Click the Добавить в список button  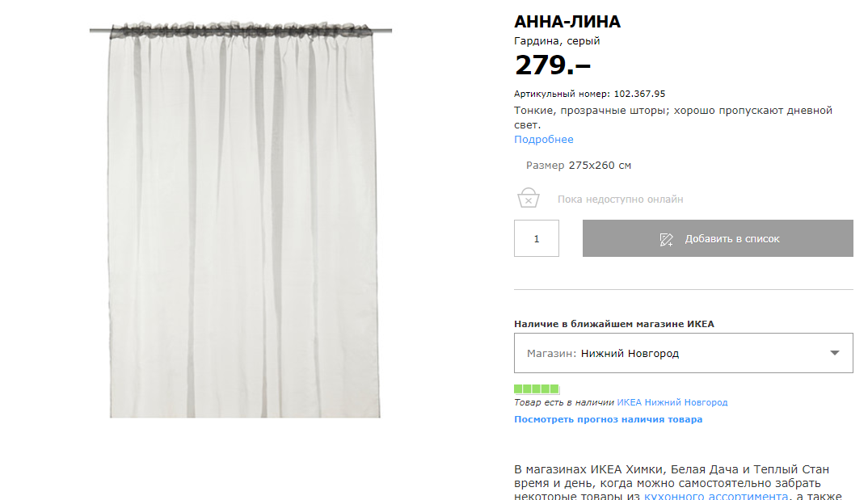point(718,238)
